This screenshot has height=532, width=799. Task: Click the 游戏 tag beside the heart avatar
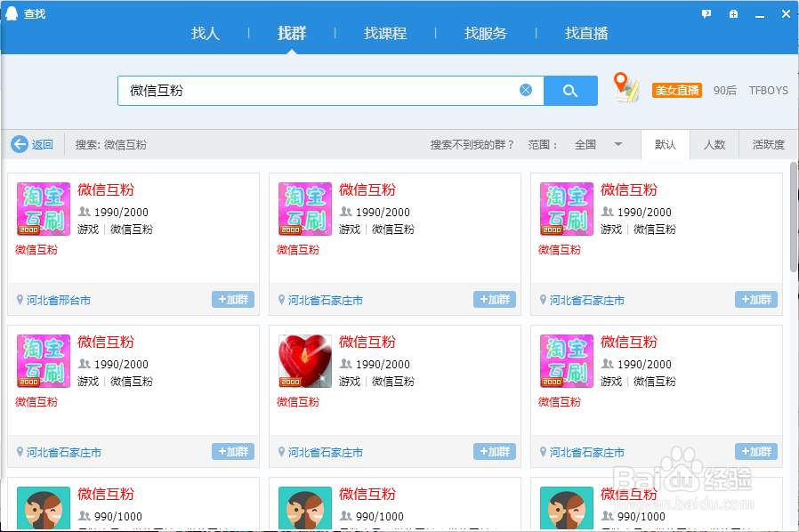(x=350, y=381)
